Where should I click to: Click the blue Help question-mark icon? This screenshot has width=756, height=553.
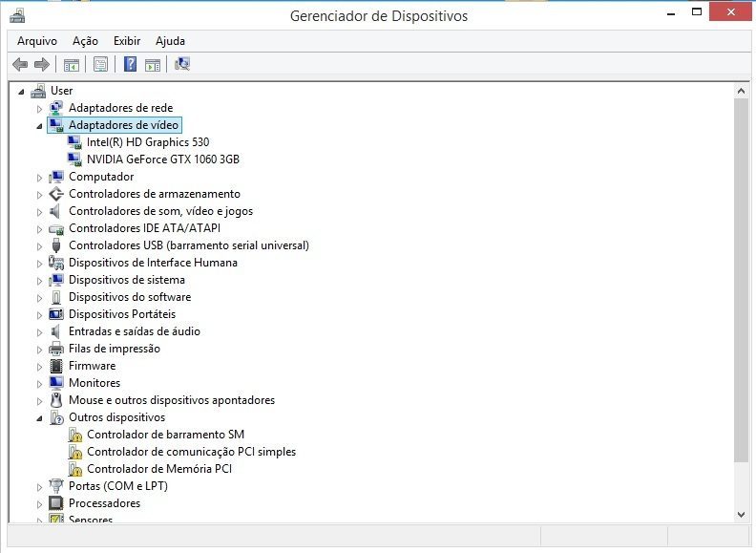click(130, 64)
